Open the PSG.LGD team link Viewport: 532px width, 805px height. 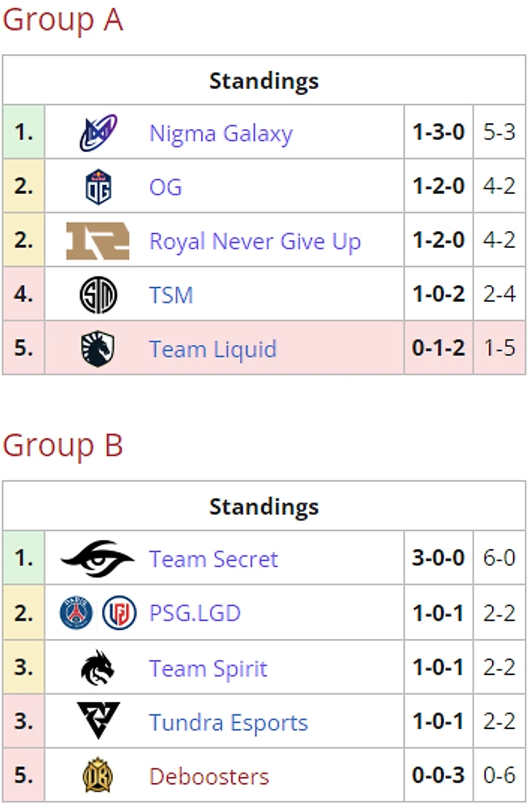click(x=195, y=613)
